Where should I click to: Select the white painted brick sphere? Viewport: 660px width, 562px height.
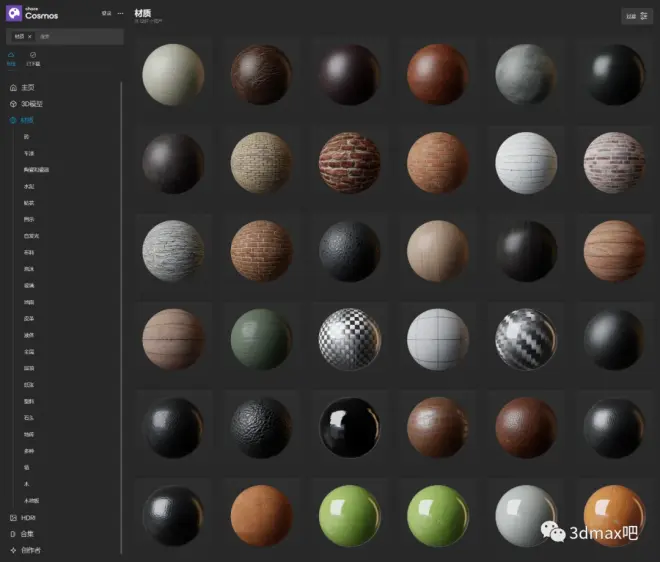pyautogui.click(x=526, y=163)
